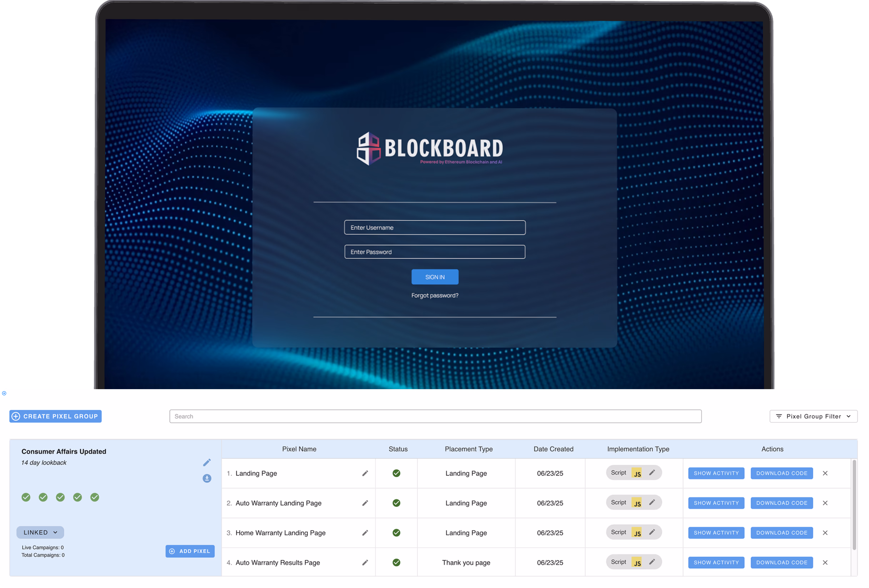
Task: Expand Pixel Group Filter chevron
Action: click(848, 416)
